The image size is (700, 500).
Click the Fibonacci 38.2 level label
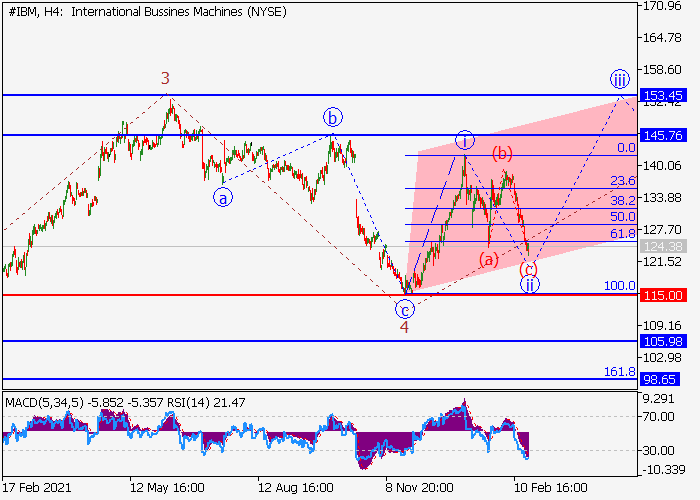[623, 200]
